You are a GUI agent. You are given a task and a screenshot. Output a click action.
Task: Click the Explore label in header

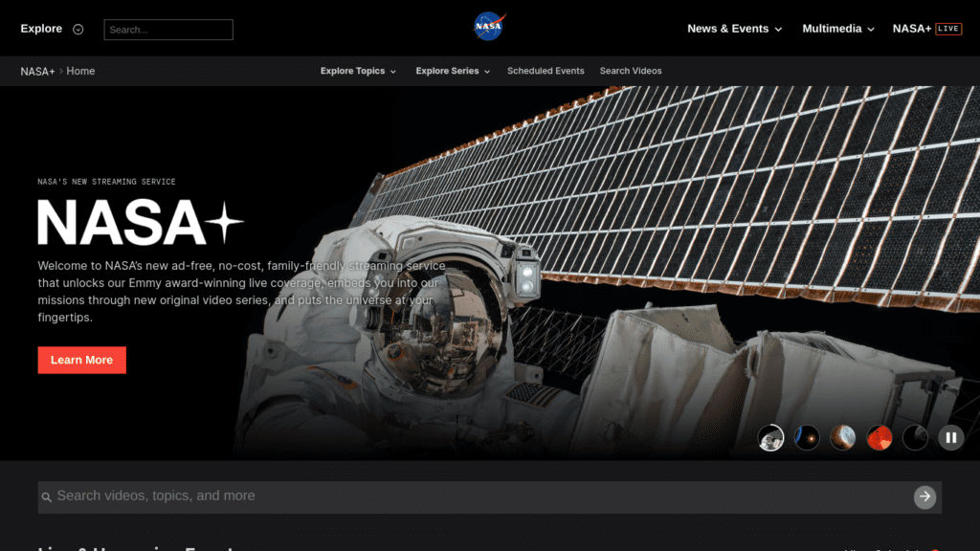pyautogui.click(x=41, y=29)
